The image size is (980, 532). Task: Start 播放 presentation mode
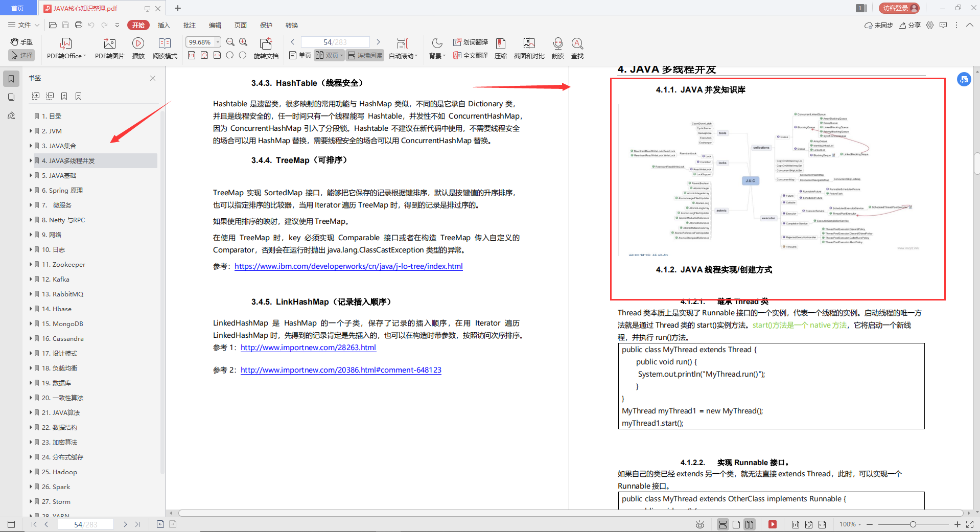tap(138, 48)
